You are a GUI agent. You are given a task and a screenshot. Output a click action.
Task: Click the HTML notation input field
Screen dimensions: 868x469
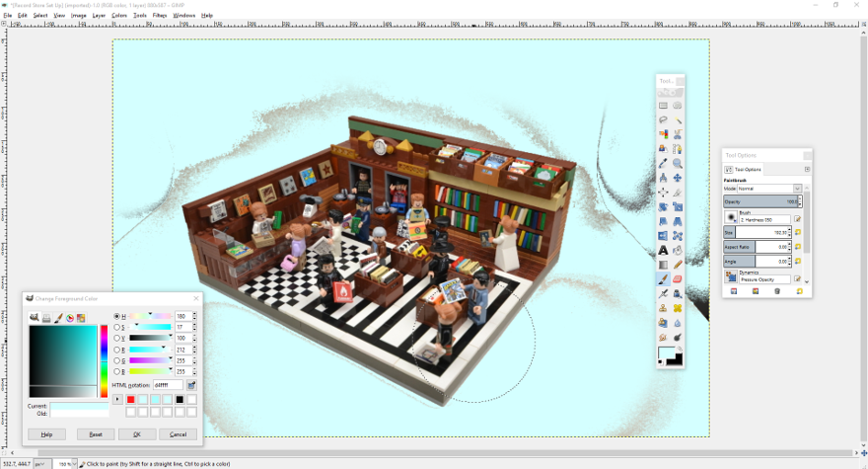(168, 385)
